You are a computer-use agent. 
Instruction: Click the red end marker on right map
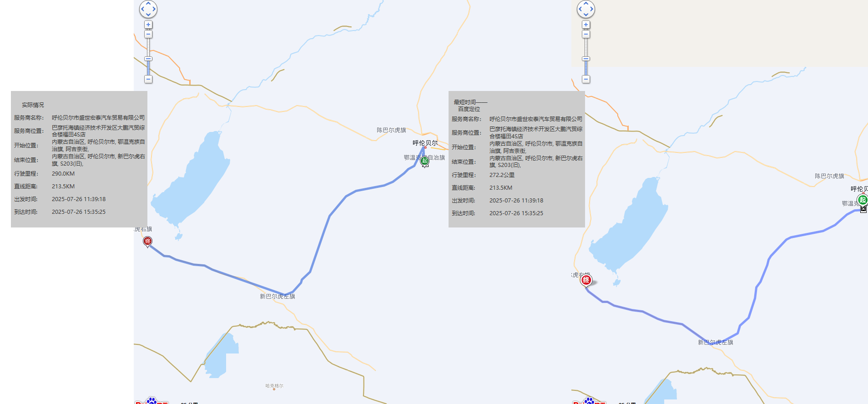point(586,280)
